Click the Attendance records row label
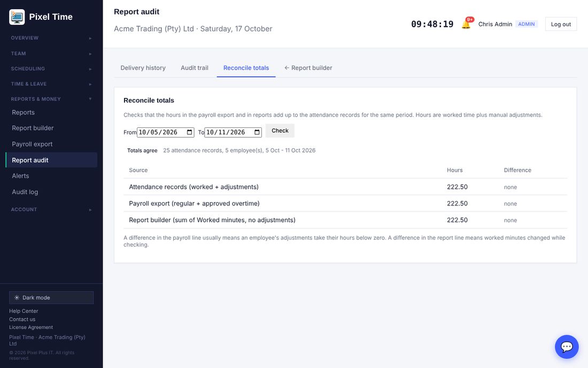 [194, 187]
